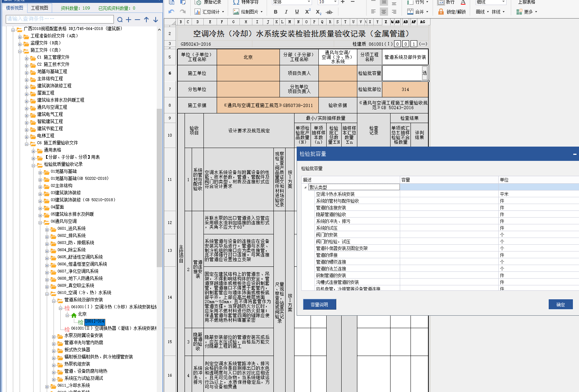Viewport: 579px width, 392px height.
Task: Click the 请输入查询条件 search field
Action: (x=60, y=19)
